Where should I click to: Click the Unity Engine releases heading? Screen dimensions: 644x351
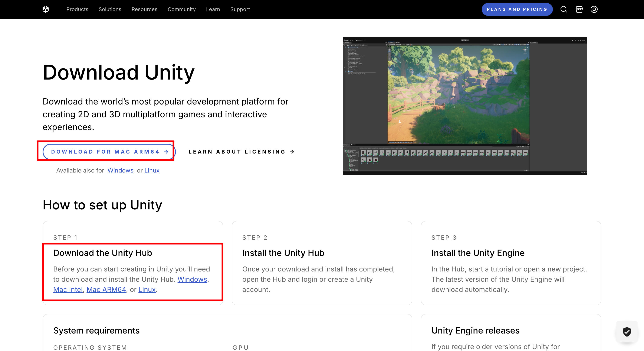[x=476, y=331]
